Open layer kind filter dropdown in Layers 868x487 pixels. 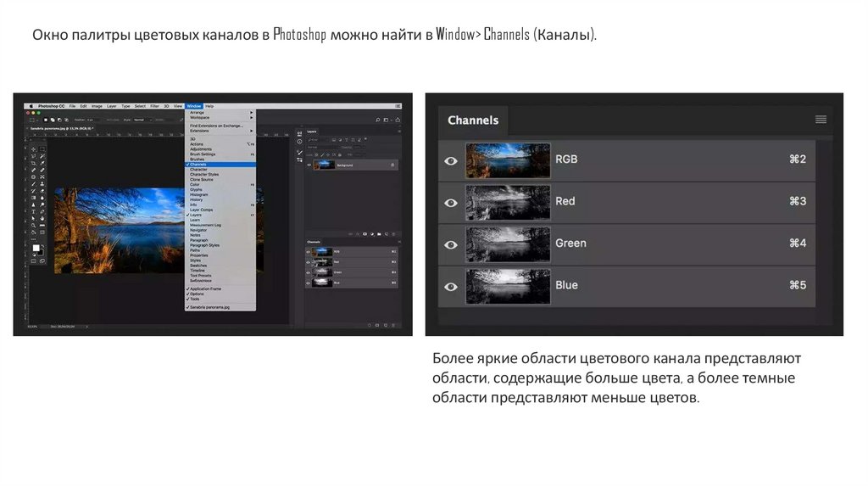point(318,140)
